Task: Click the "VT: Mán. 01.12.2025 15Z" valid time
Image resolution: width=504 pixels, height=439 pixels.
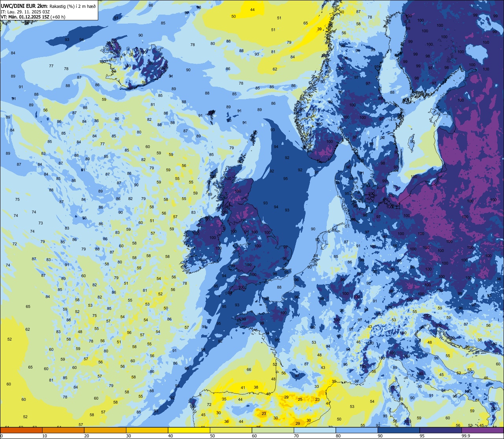Action: pos(24,17)
